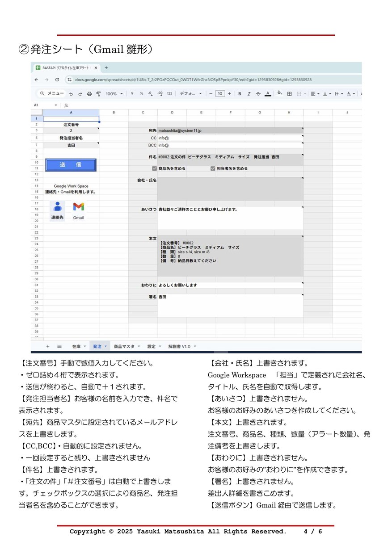Click the site info icon in address bar
Viewport: 392px width, 554px height.
[x=69, y=80]
